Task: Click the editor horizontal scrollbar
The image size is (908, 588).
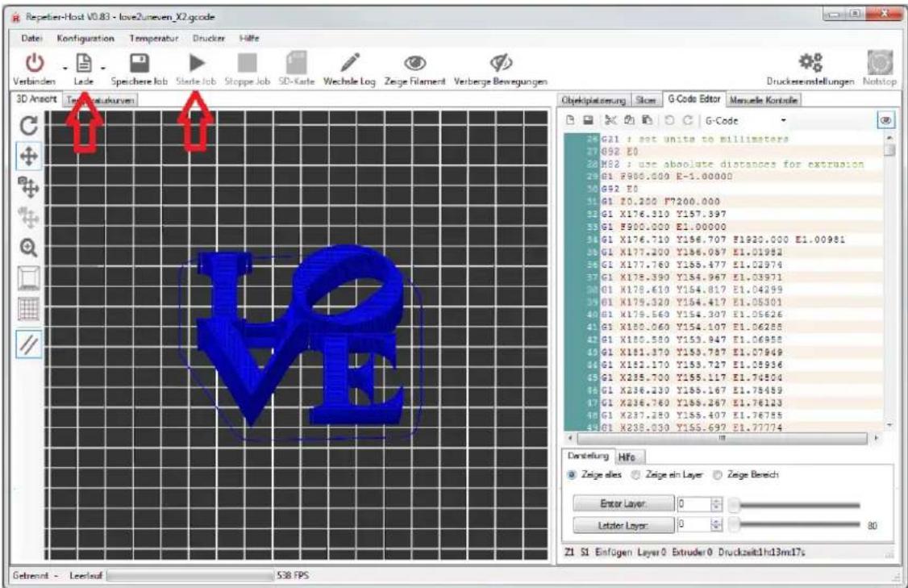Action: (722, 439)
